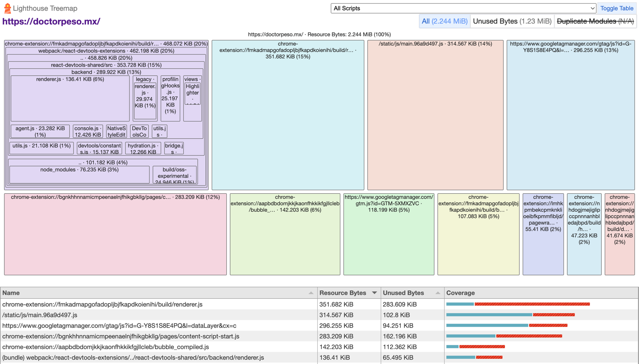
Task: Click coverage bar for main.96a9d497.js row
Action: (x=510, y=315)
